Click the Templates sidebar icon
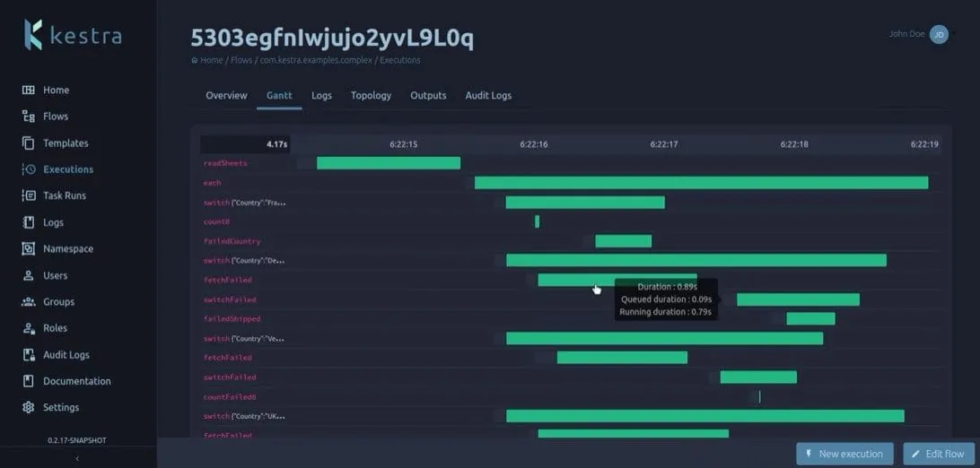Image resolution: width=980 pixels, height=468 pixels. click(28, 143)
